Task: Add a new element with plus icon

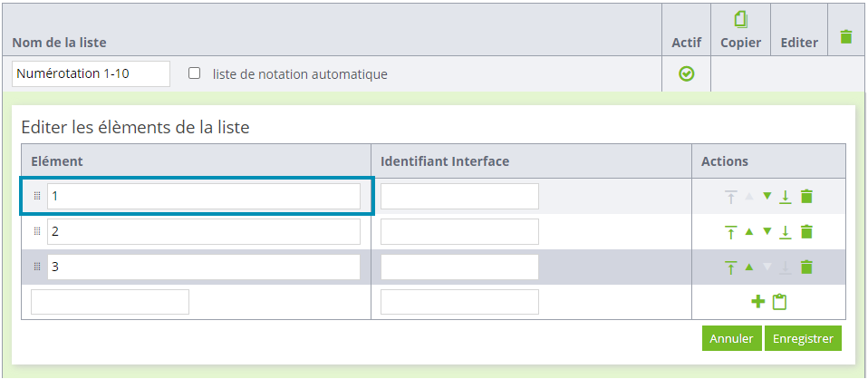Action: coord(757,302)
